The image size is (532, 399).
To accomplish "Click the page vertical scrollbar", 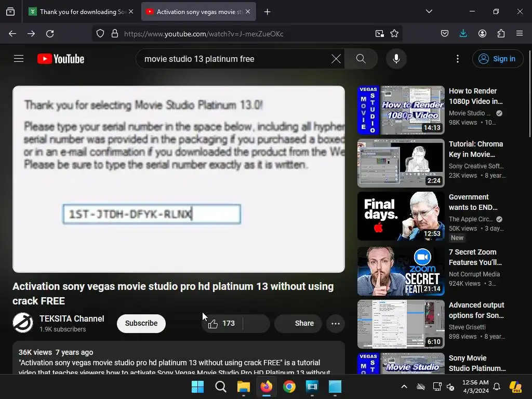I will (529, 94).
